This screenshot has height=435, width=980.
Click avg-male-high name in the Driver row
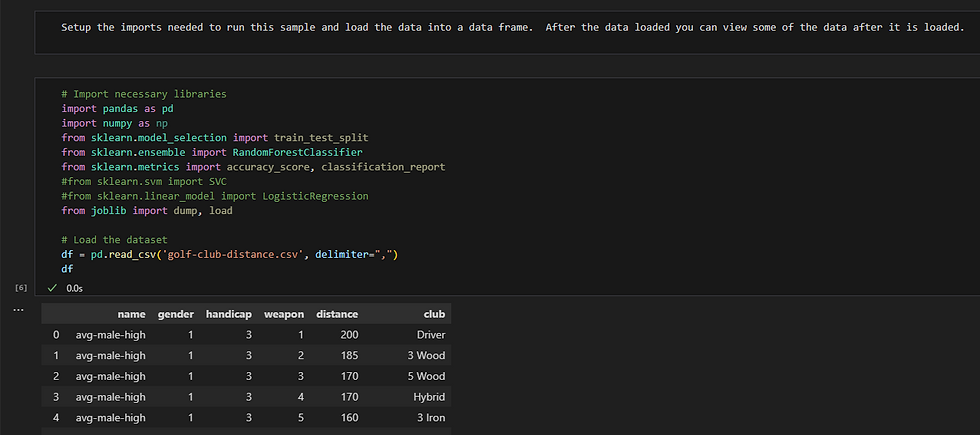(111, 334)
